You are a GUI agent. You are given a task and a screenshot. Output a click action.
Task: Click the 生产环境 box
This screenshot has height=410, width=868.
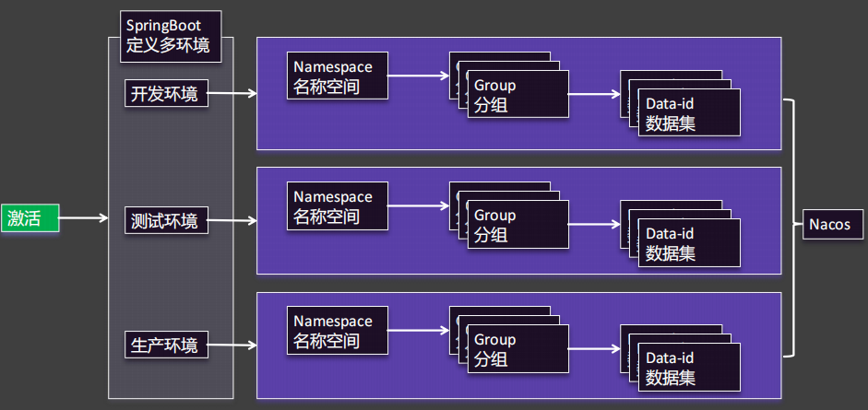pos(166,345)
